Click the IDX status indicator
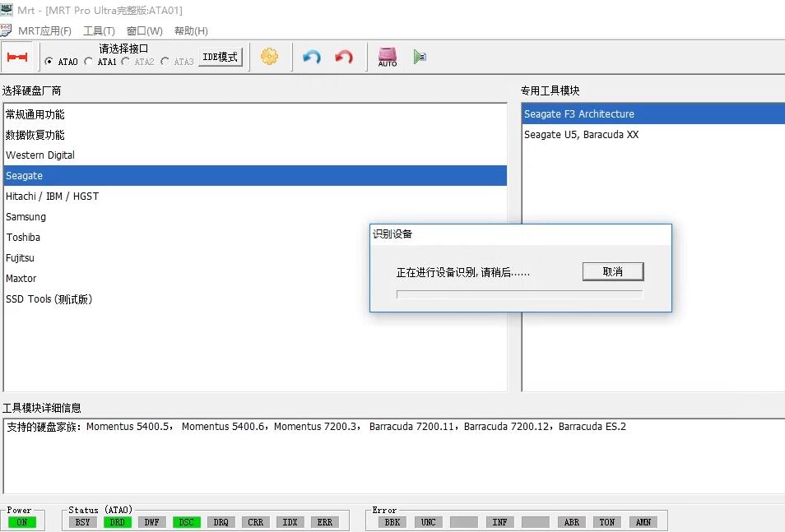The width and height of the screenshot is (785, 532). (x=290, y=522)
